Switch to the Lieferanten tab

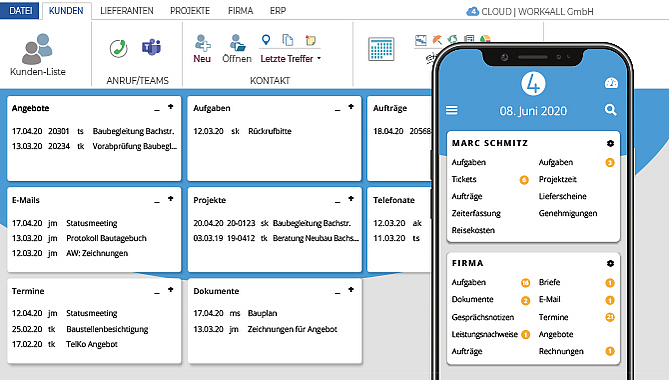coord(127,11)
